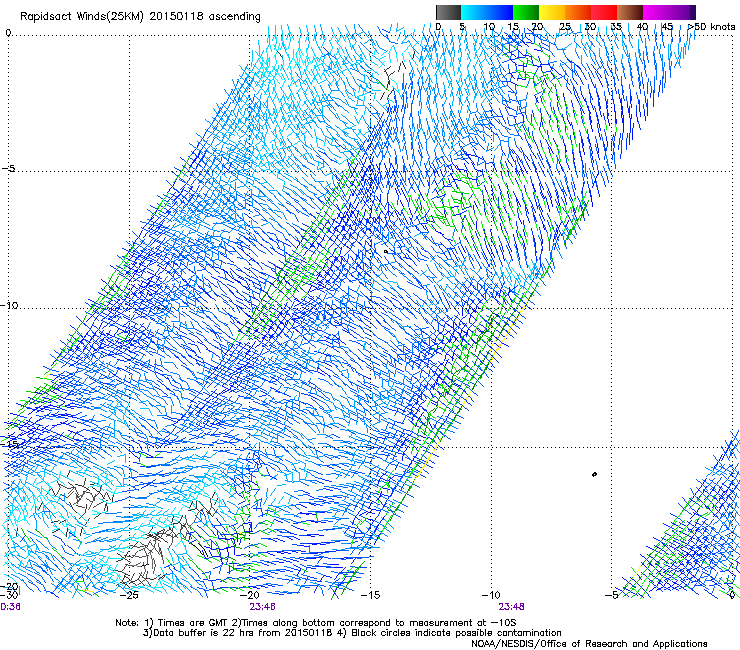Click the '0' latitude label at the top left

click(x=8, y=33)
